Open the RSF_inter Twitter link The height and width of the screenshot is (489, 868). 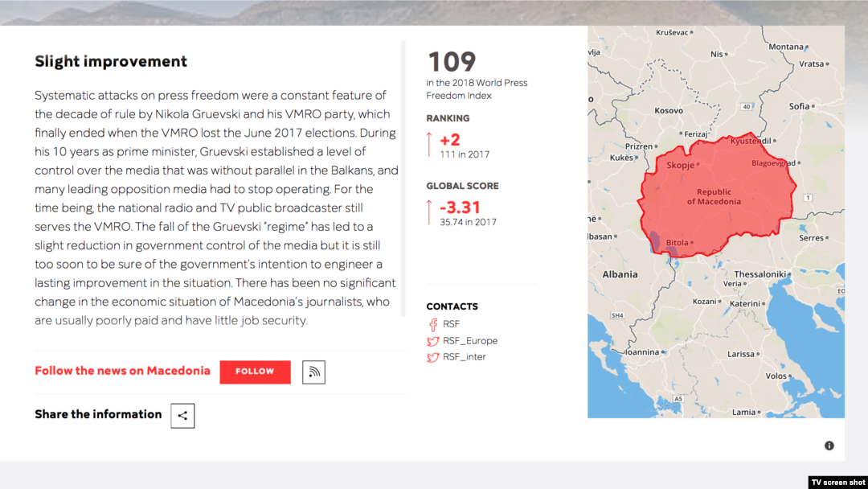(x=464, y=357)
